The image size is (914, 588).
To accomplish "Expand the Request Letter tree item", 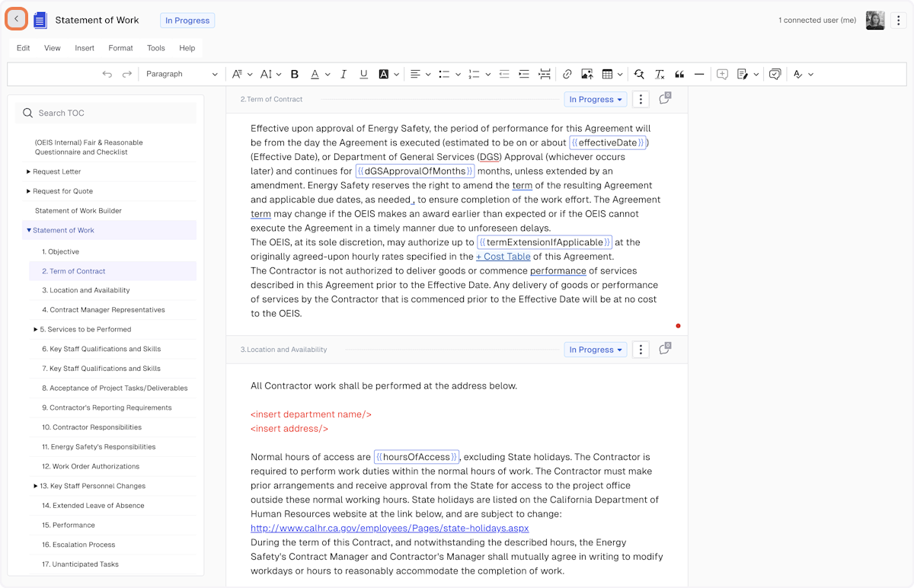I will click(29, 171).
